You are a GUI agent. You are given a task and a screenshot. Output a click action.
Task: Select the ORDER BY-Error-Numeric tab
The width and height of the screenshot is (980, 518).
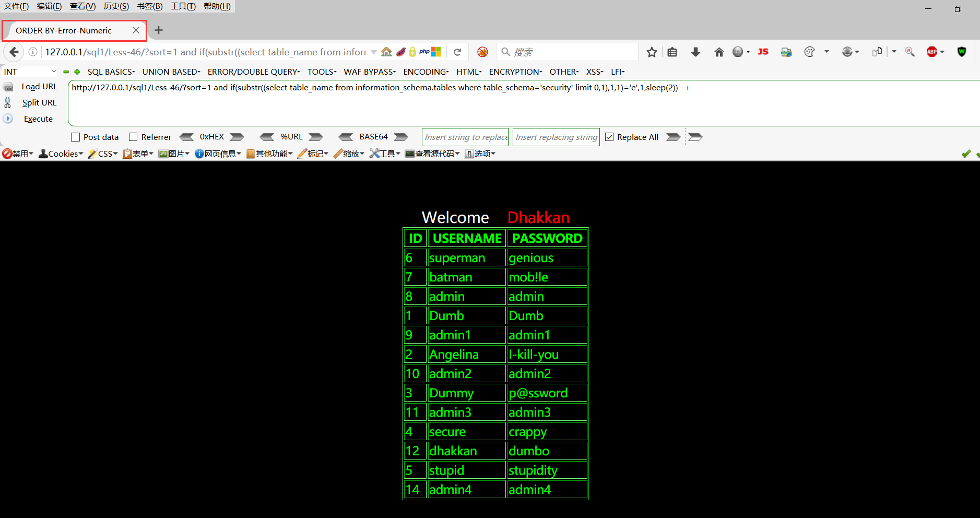(74, 30)
